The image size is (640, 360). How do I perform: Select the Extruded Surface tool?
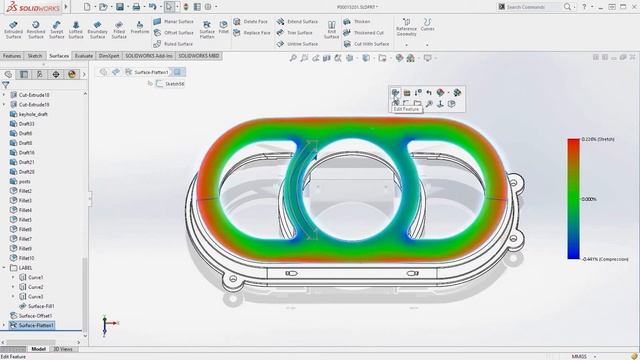(x=13, y=30)
